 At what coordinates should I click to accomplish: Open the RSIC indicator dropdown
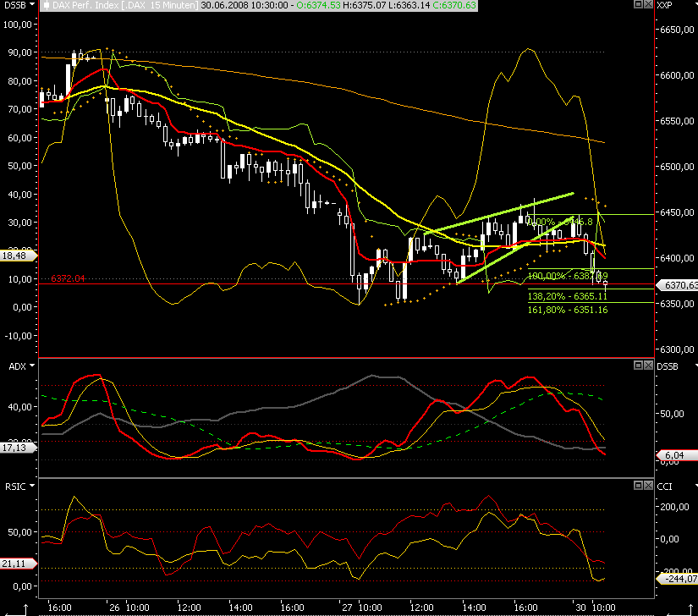[x=31, y=486]
